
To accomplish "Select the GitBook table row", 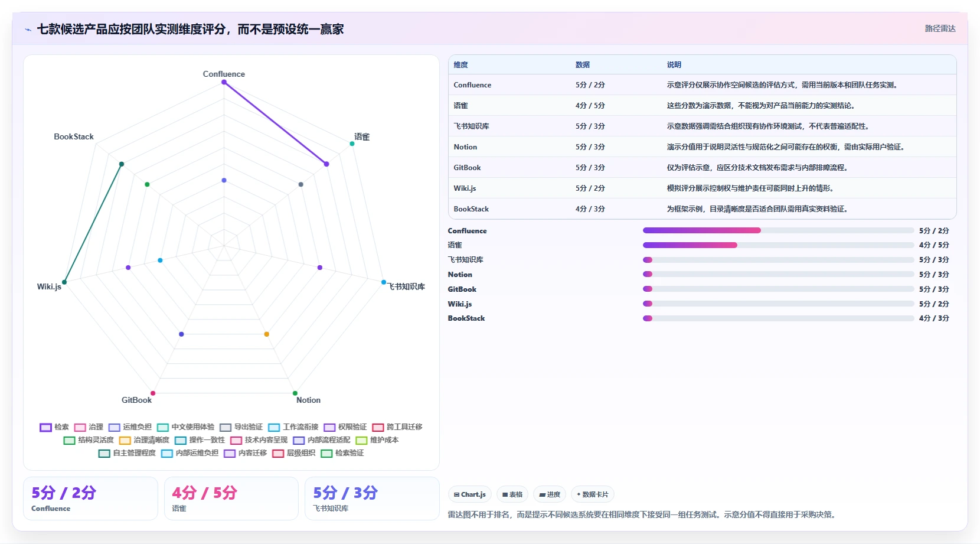I will click(703, 168).
